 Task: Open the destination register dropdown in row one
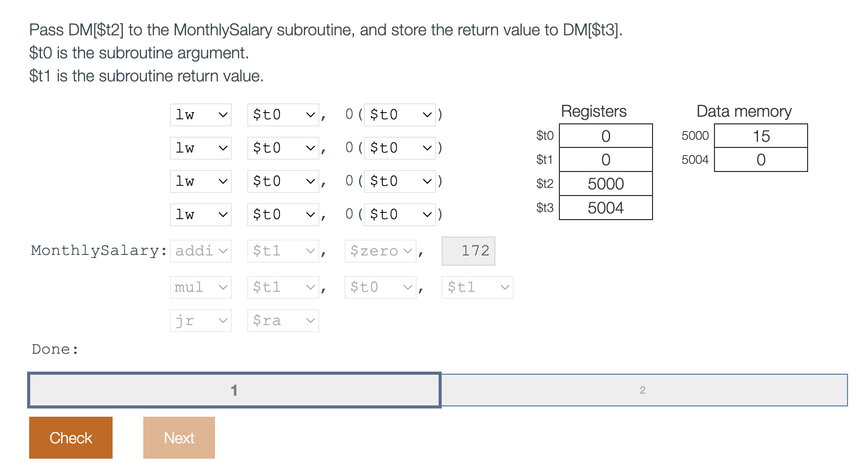tap(283, 114)
